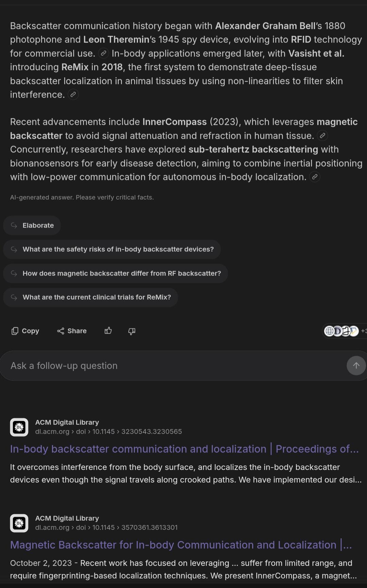Ask about safety risks of in-body backscatter devices

[x=112, y=249]
